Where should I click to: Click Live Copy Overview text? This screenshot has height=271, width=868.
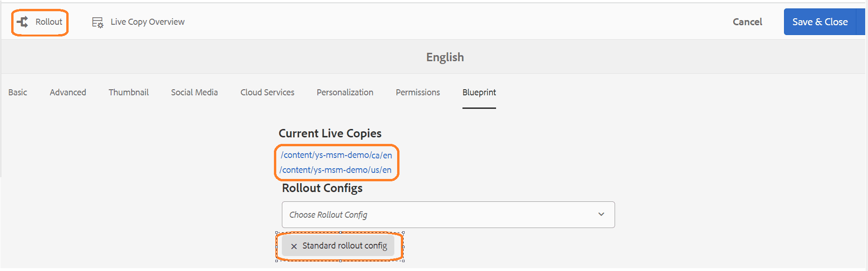(147, 22)
